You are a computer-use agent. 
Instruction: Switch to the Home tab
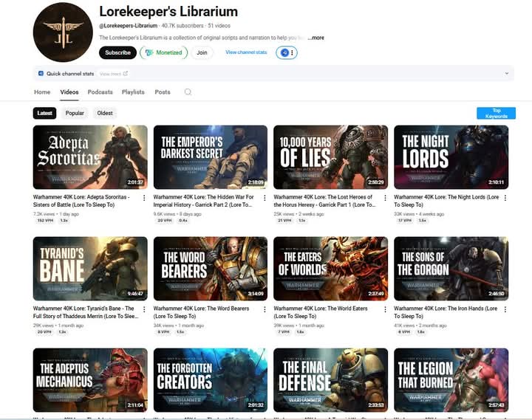[x=42, y=92]
